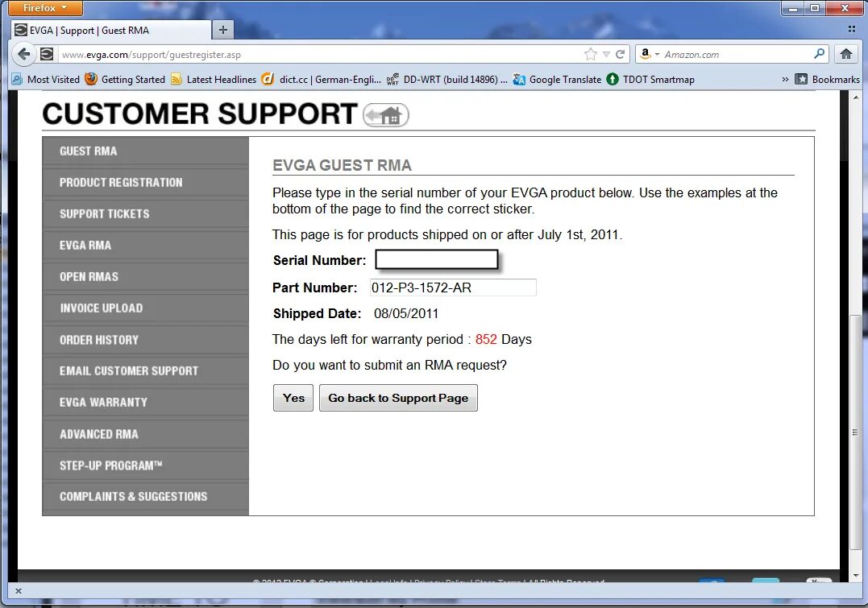Open Open RMAs in the sidebar
The width and height of the screenshot is (868, 608).
[146, 276]
